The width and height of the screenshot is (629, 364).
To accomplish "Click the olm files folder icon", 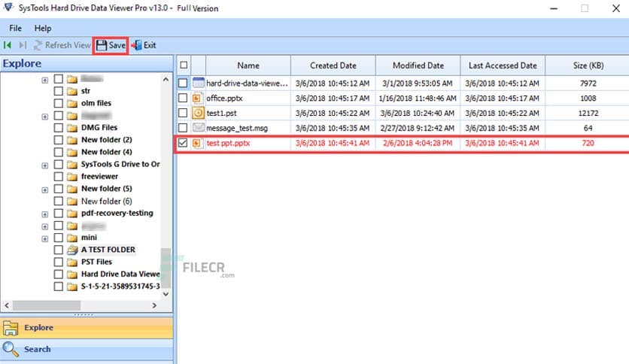I will point(72,104).
